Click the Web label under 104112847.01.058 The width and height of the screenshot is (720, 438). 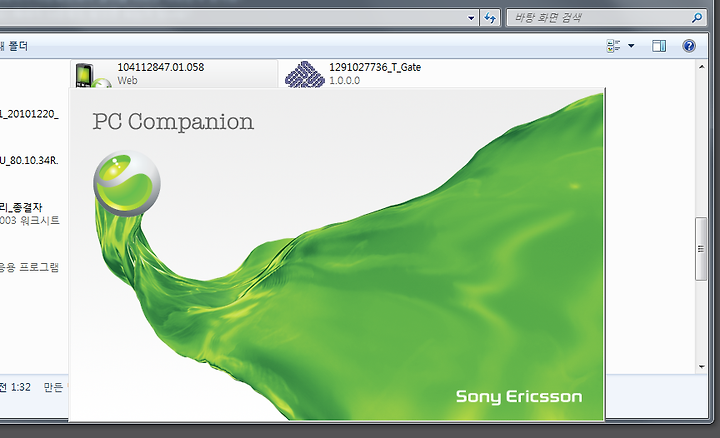coord(127,80)
